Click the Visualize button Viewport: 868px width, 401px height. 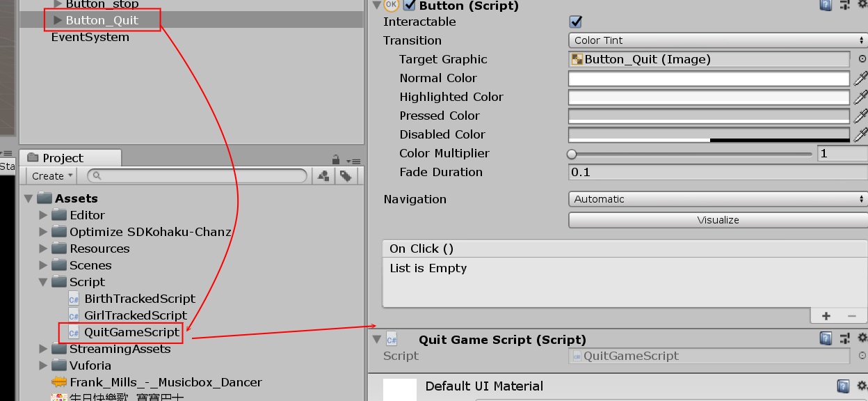click(x=717, y=219)
